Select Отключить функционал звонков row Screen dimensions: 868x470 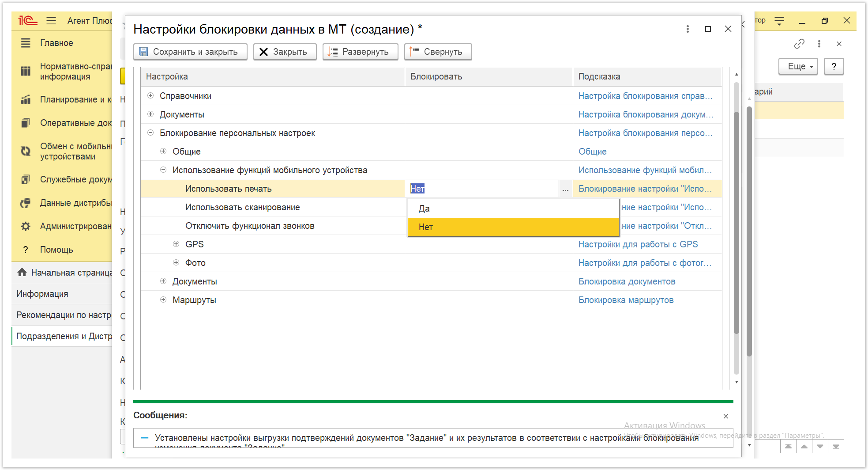click(273, 226)
